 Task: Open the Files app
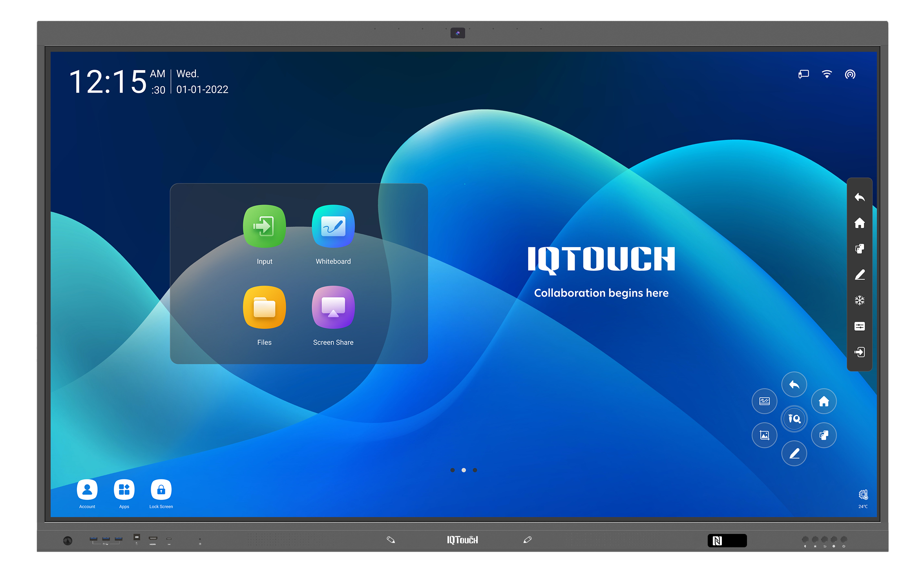264,307
